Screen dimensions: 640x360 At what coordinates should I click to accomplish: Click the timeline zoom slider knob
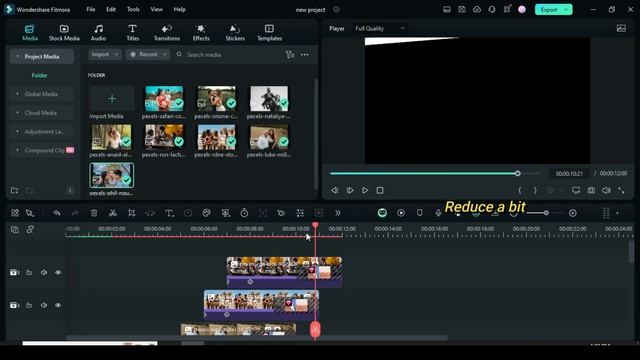pyautogui.click(x=546, y=213)
